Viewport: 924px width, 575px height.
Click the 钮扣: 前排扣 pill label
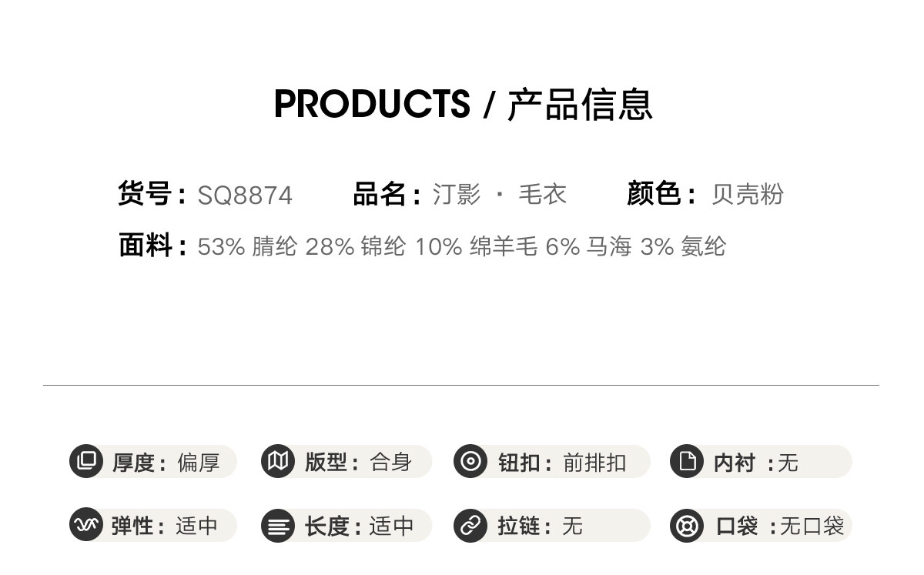point(562,463)
